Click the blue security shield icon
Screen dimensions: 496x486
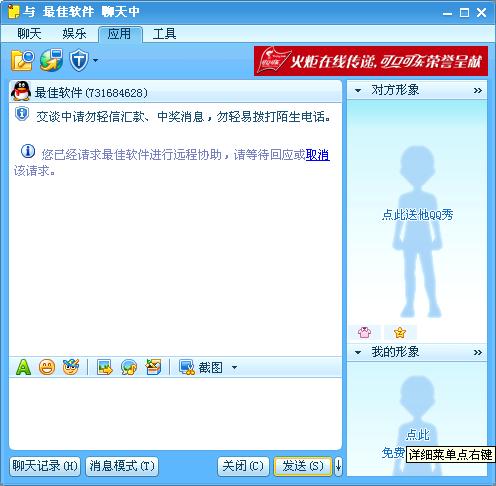[x=79, y=60]
